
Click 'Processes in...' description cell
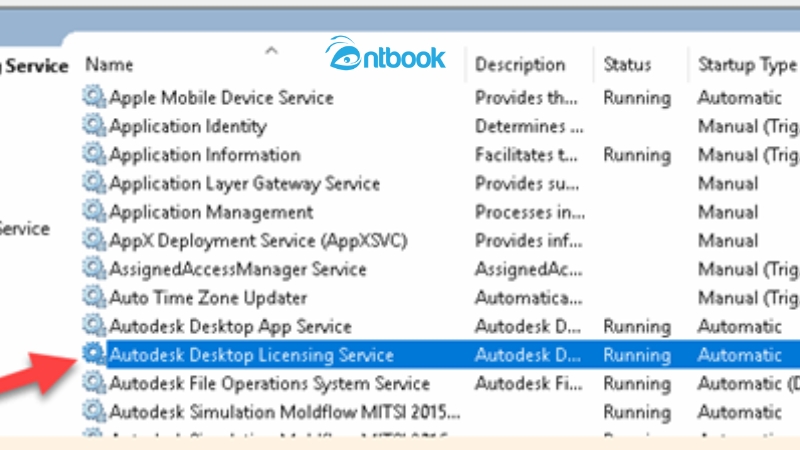530,212
